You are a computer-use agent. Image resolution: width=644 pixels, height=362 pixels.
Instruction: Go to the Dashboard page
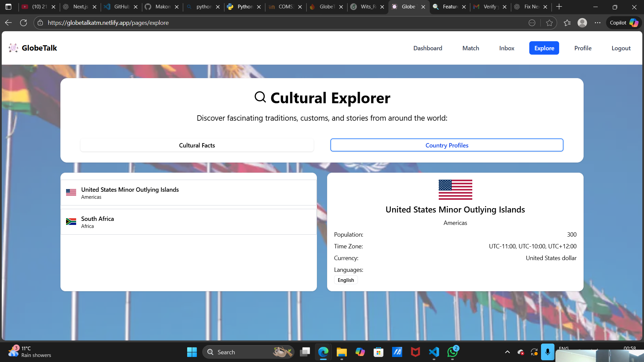point(428,48)
